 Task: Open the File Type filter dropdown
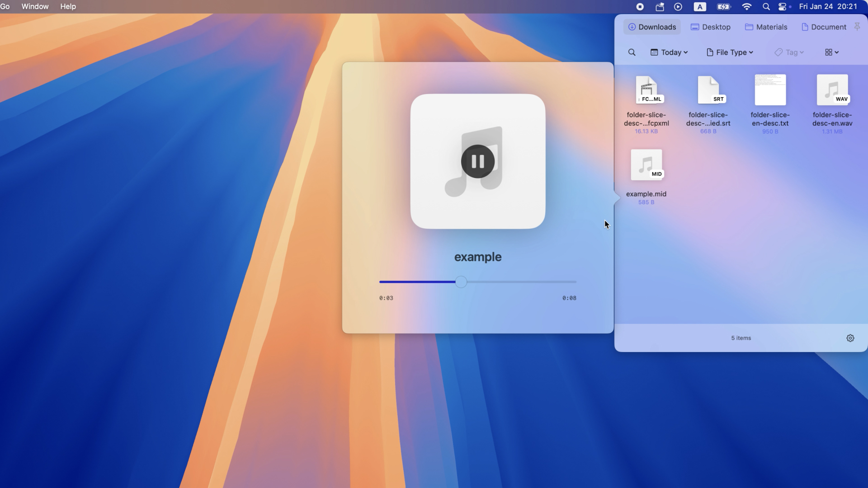click(x=730, y=52)
